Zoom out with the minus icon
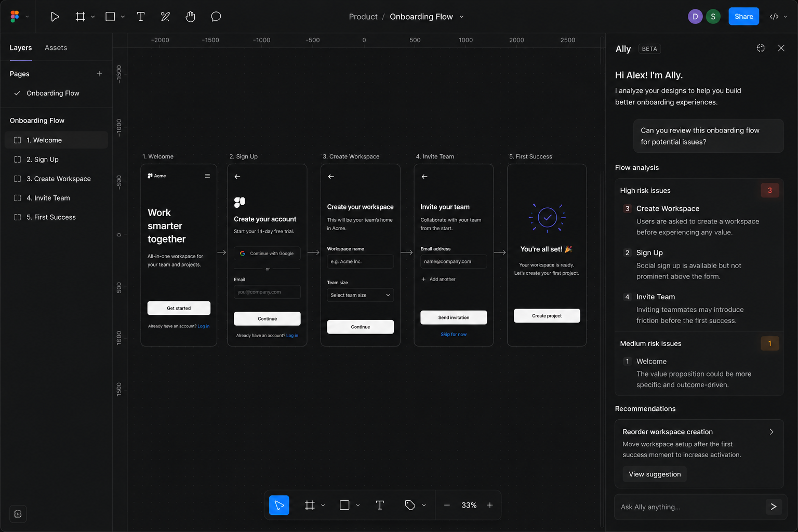Image resolution: width=798 pixels, height=532 pixels. [447, 505]
